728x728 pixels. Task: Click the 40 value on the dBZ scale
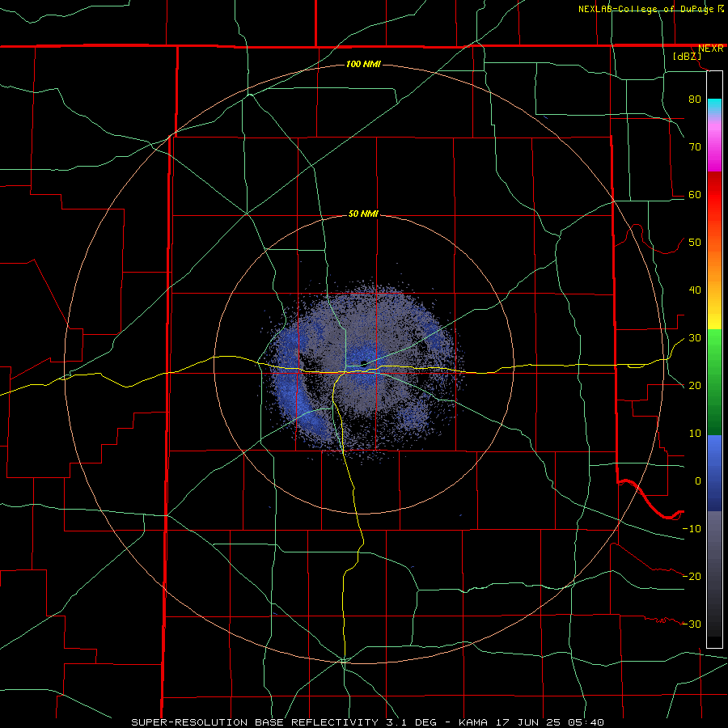(695, 290)
